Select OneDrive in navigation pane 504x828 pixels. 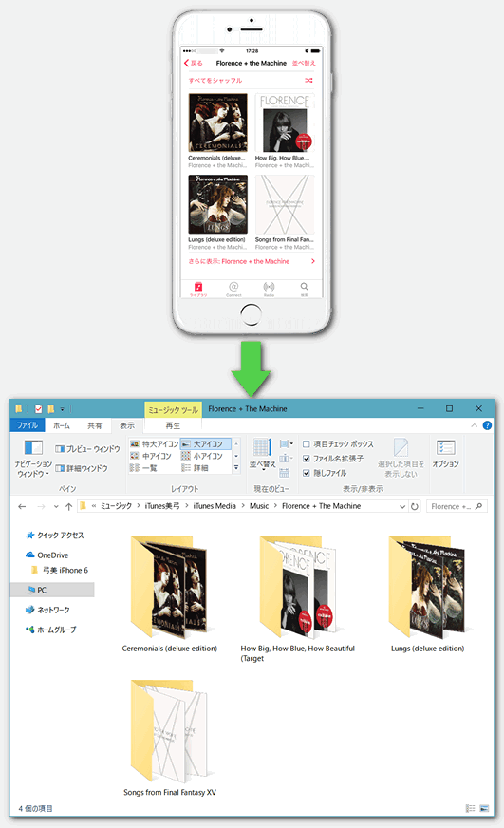(x=47, y=555)
